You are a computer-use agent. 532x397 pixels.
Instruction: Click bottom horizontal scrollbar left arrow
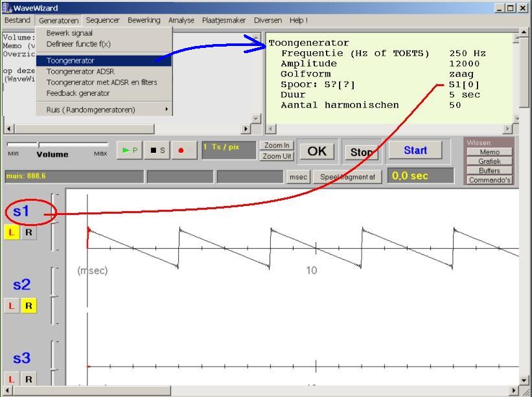(x=8, y=391)
